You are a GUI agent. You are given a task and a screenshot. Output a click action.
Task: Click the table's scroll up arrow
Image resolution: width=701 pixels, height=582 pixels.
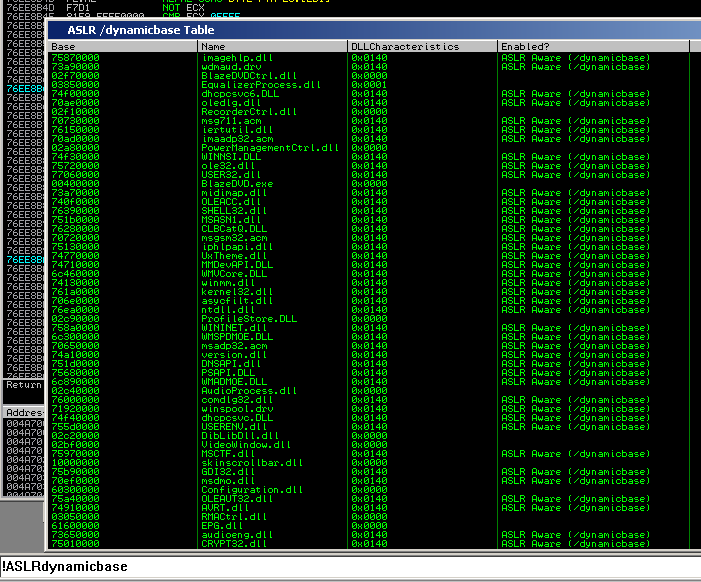695,46
